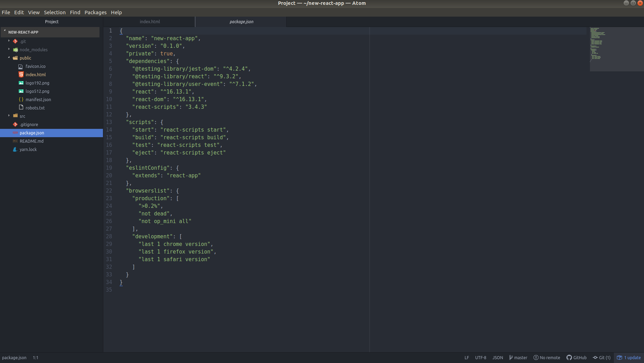Click the HTML5 icon beside index.html
This screenshot has height=363, width=644.
click(21, 74)
